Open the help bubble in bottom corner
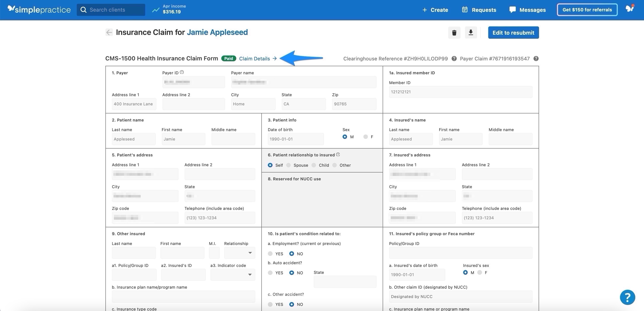Viewport: 644px width, 311px height. tap(627, 297)
